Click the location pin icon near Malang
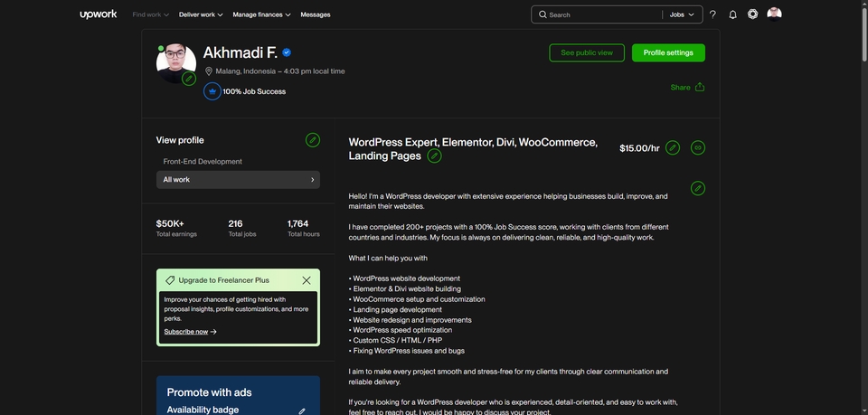868x415 pixels. click(209, 71)
